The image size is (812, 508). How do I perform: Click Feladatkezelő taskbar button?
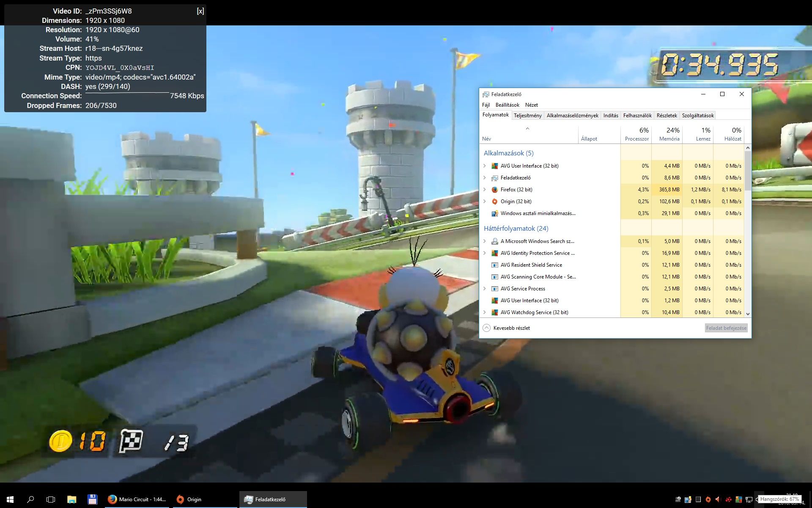tap(273, 500)
